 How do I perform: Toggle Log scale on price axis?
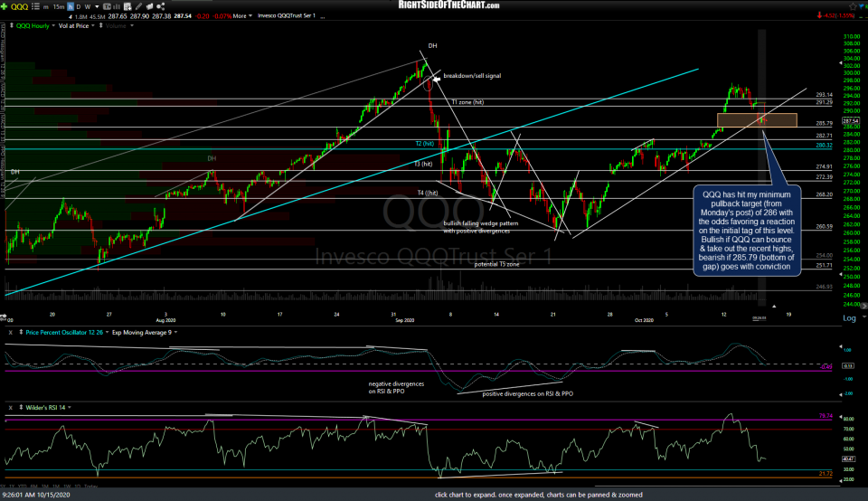[x=849, y=317]
